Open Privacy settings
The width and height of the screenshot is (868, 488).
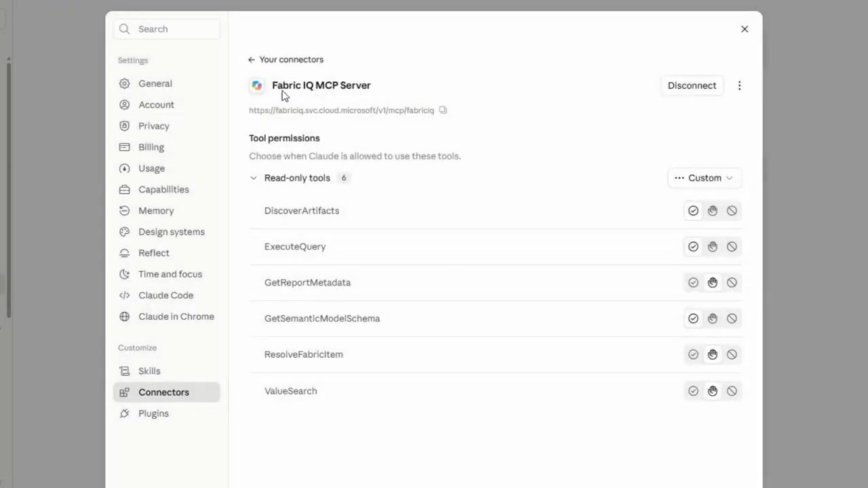pos(166,125)
